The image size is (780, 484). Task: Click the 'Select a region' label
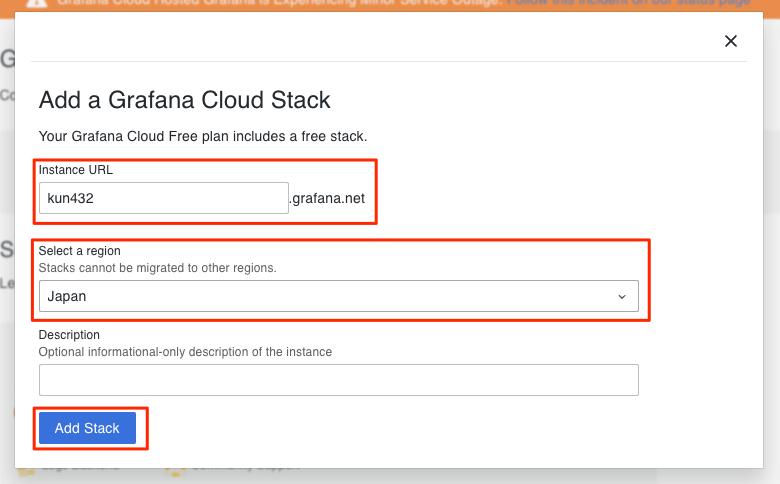click(80, 251)
